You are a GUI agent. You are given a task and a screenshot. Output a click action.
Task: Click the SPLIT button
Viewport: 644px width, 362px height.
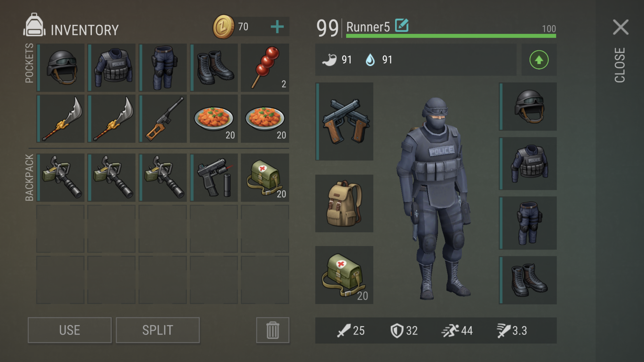[158, 330]
